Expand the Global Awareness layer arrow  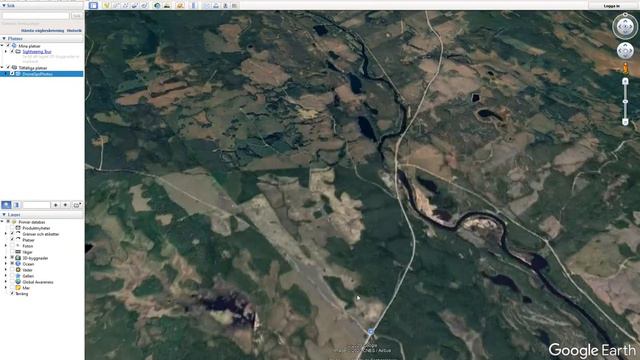[x=6, y=282]
